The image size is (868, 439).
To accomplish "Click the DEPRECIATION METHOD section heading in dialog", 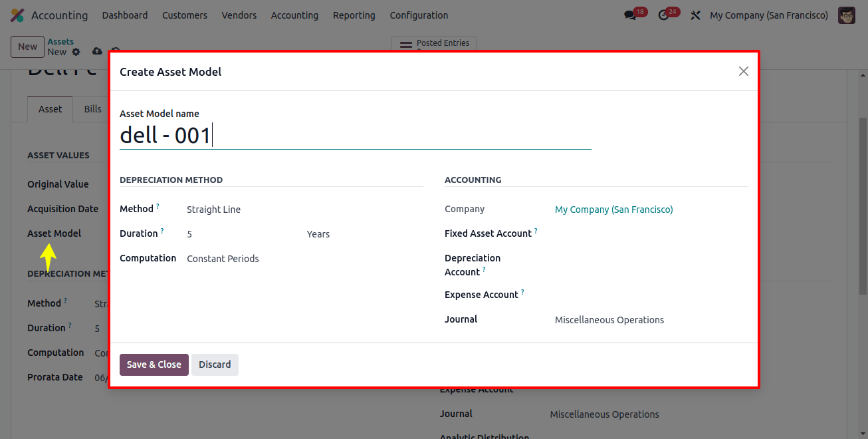I will tap(171, 180).
